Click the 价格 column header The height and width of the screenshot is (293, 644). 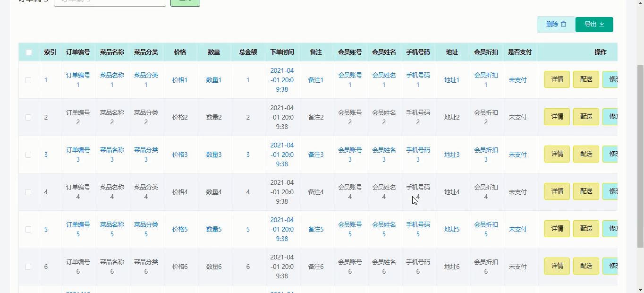[180, 52]
